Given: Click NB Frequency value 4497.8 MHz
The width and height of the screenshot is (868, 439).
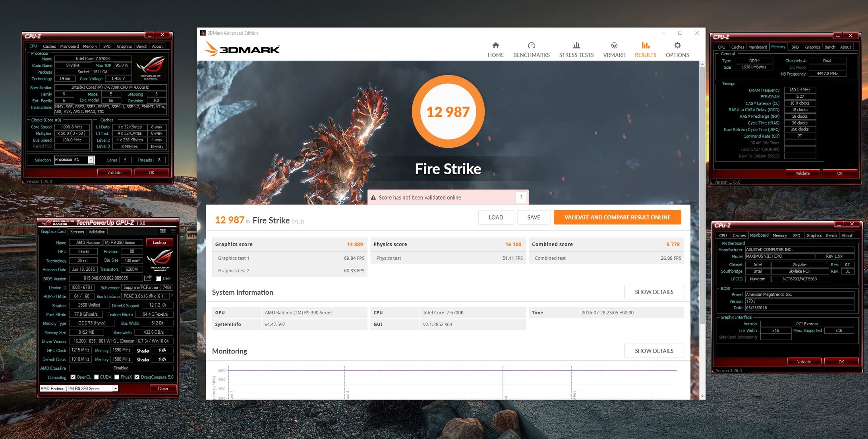Looking at the screenshot, I should point(827,74).
